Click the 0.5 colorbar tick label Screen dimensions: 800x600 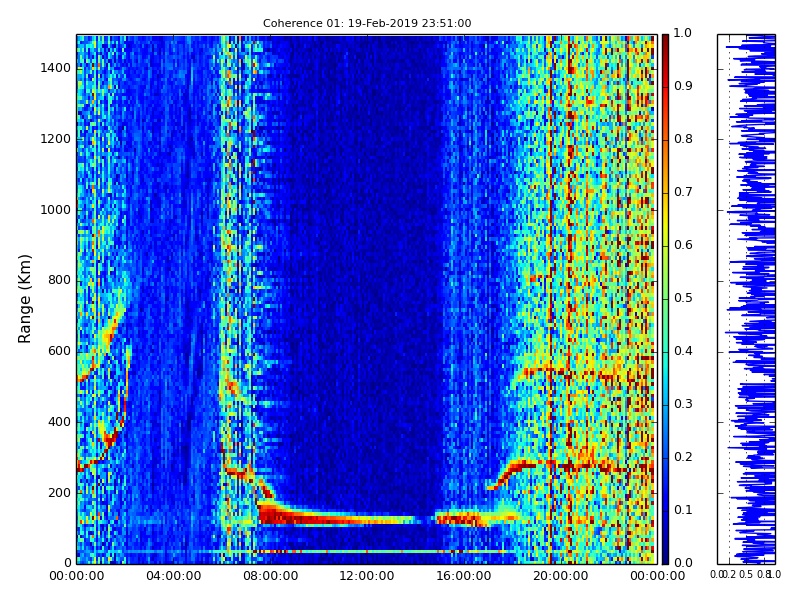(x=683, y=298)
